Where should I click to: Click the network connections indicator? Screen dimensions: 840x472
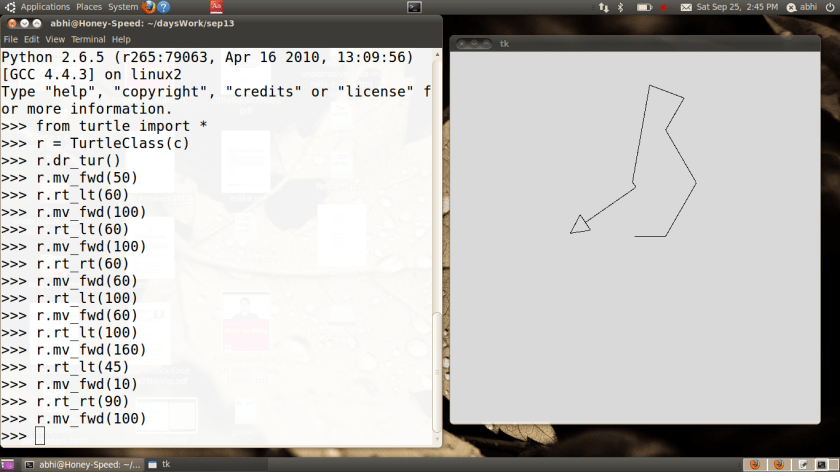coord(602,7)
